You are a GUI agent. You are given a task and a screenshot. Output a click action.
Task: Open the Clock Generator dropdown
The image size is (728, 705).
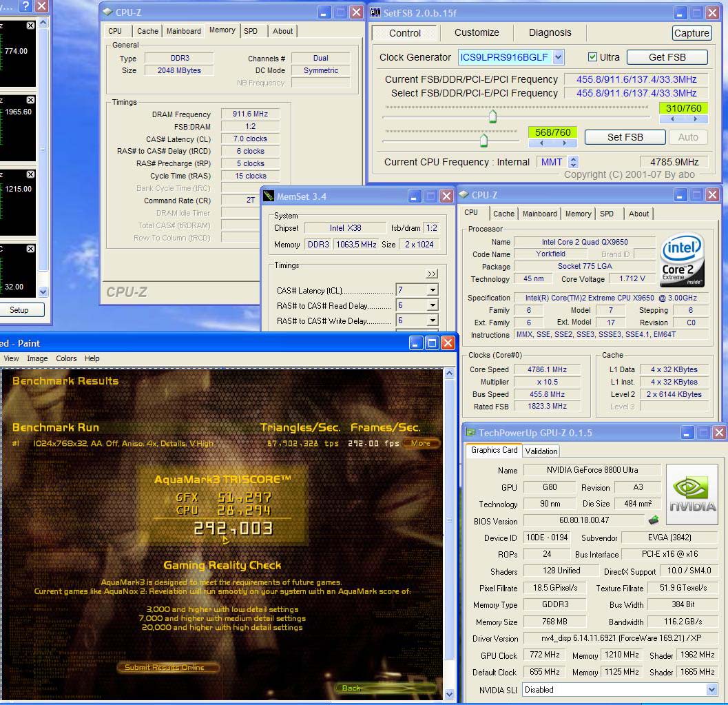click(x=559, y=57)
